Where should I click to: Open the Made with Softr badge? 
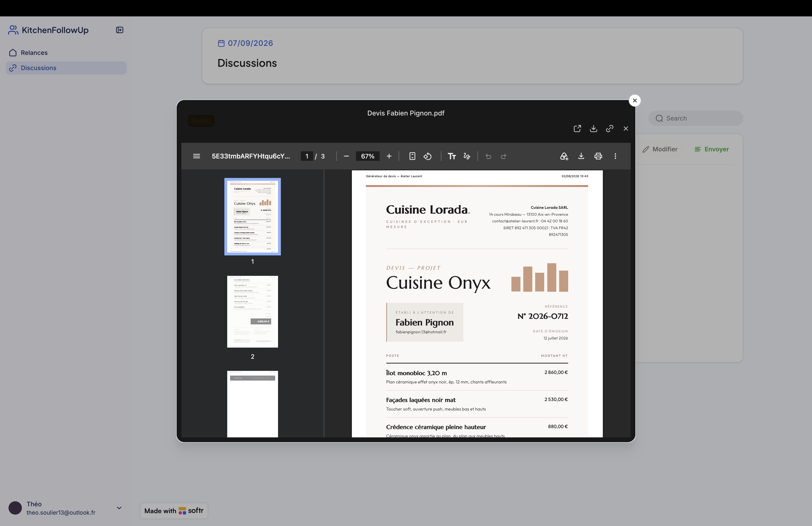[x=174, y=511]
